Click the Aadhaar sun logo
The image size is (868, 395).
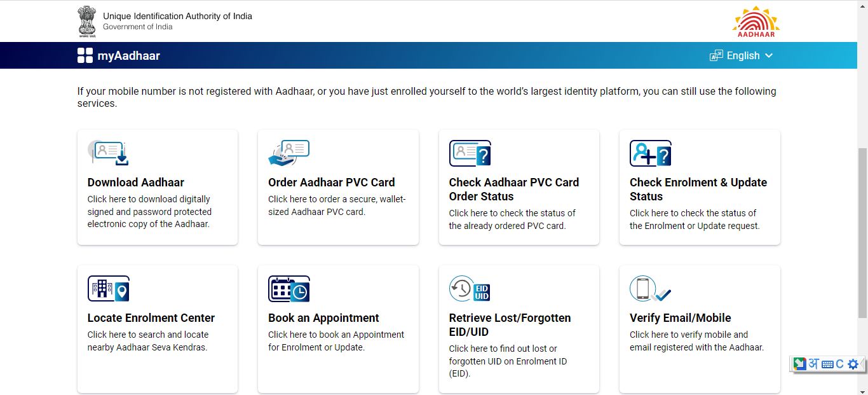(756, 21)
